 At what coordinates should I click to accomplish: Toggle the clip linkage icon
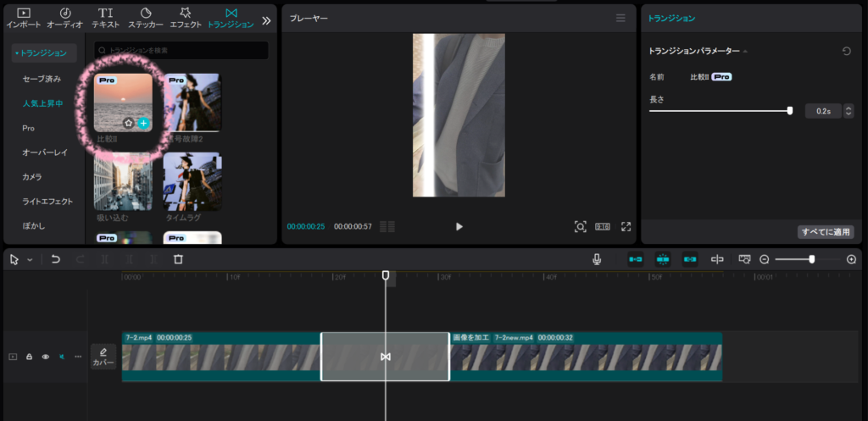click(x=690, y=259)
